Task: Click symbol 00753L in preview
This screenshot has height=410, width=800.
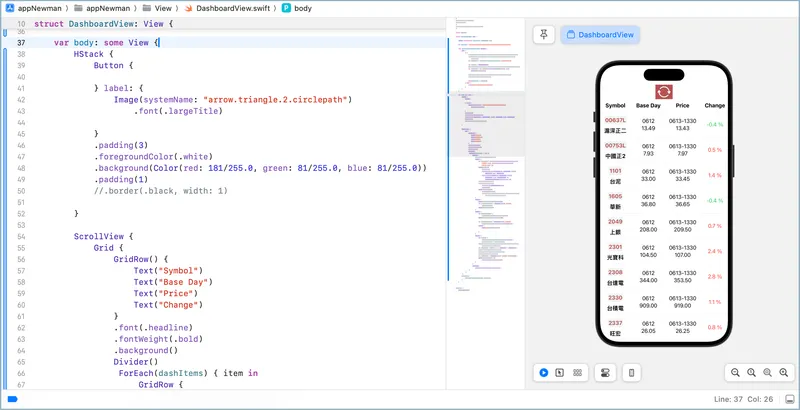Action: (615, 146)
